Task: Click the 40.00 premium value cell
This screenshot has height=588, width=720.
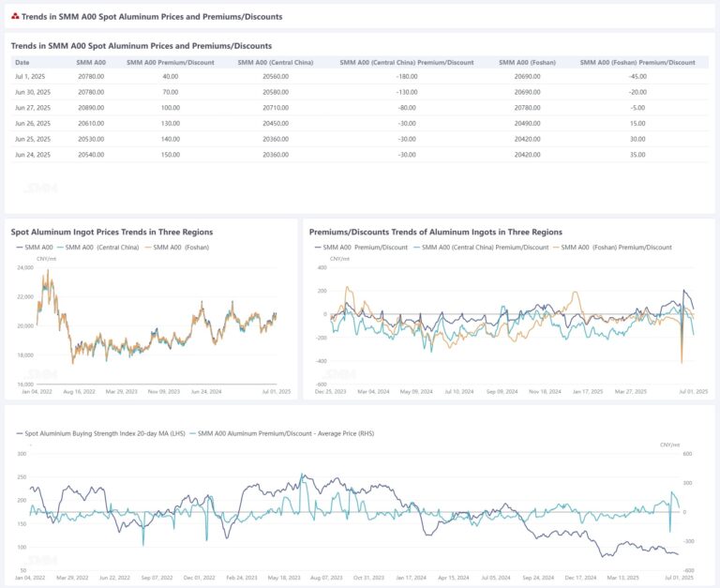Action: [171, 76]
